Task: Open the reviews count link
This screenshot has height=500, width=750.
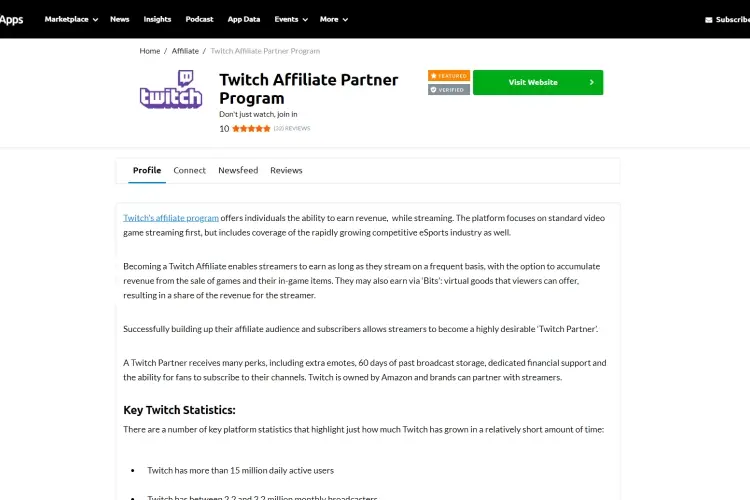Action: [x=292, y=128]
